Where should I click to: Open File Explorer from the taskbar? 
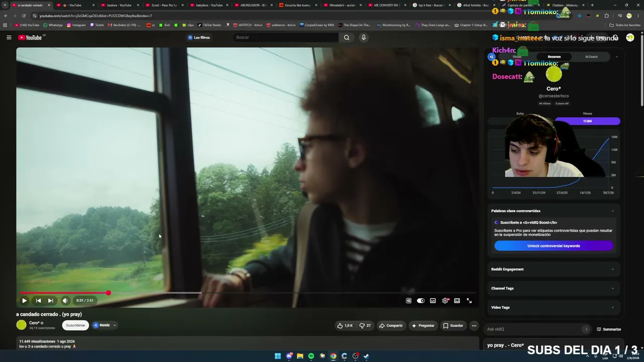coord(300,356)
